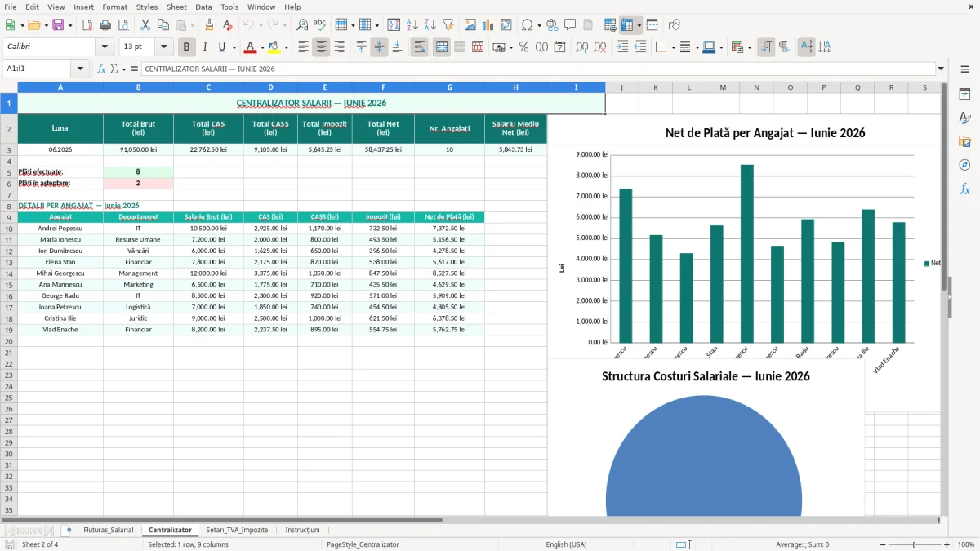980x551 pixels.
Task: Open sidebar Gallery panel icon
Action: (964, 141)
